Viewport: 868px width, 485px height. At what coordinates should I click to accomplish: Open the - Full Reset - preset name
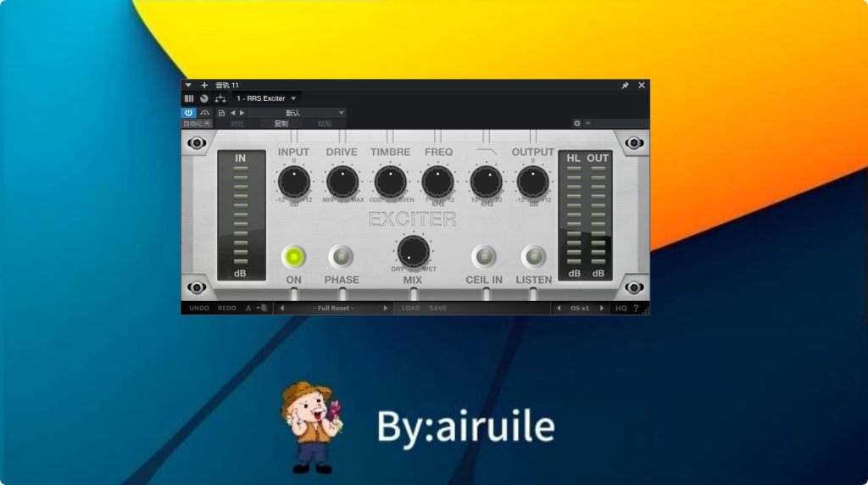click(x=333, y=309)
